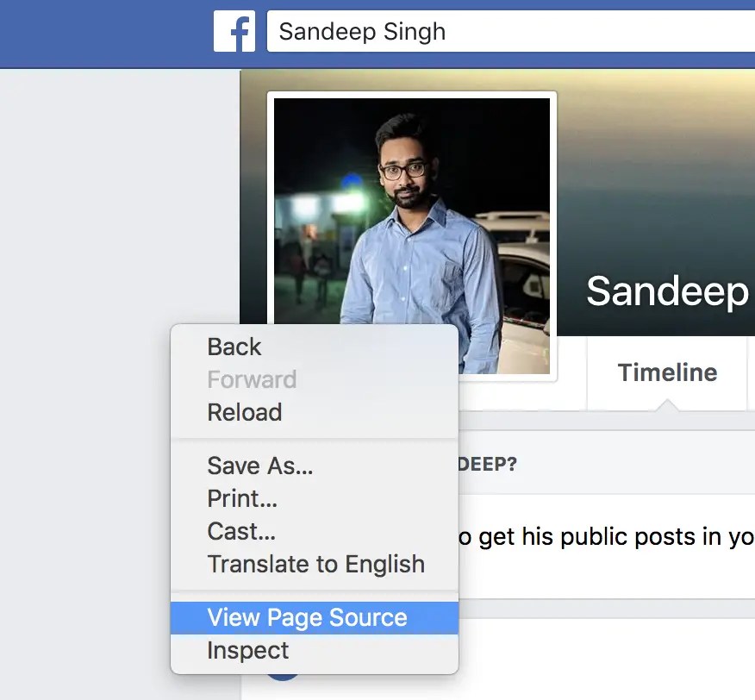The height and width of the screenshot is (700, 755).
Task: Choose Cast from the context menu
Action: coord(240,531)
